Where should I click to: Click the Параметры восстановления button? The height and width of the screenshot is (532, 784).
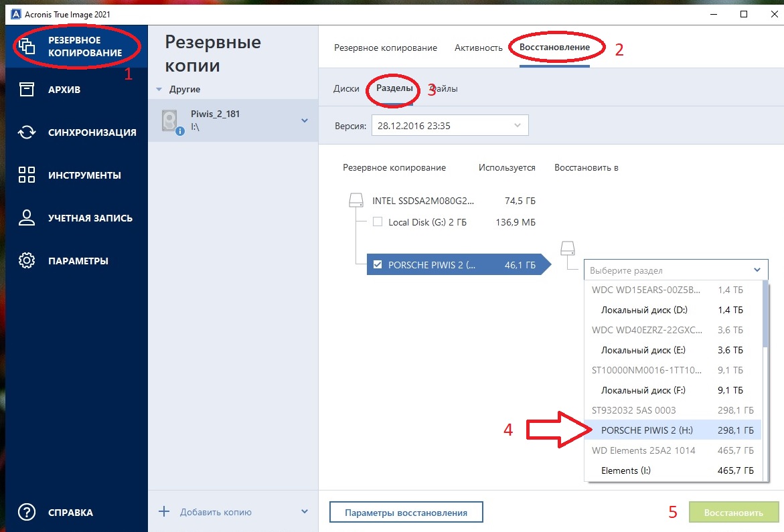(406, 513)
